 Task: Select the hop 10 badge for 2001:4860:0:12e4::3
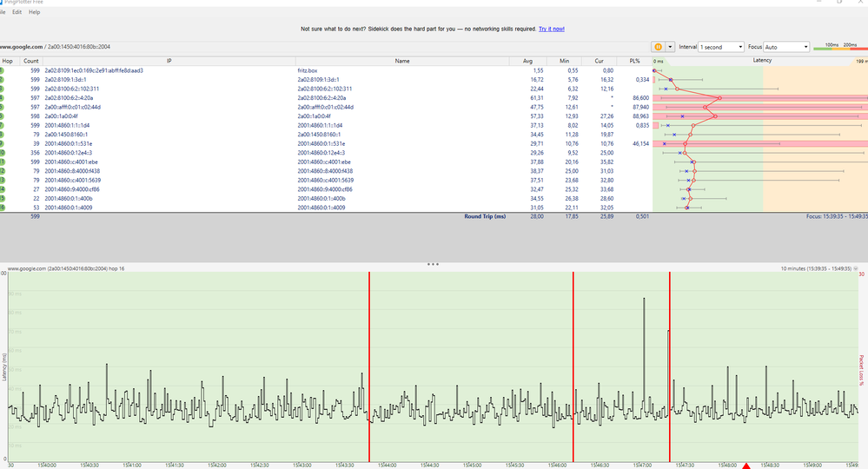point(2,153)
